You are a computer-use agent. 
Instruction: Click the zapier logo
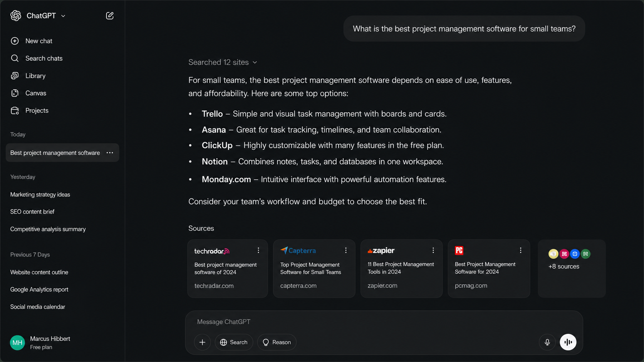pyautogui.click(x=381, y=250)
